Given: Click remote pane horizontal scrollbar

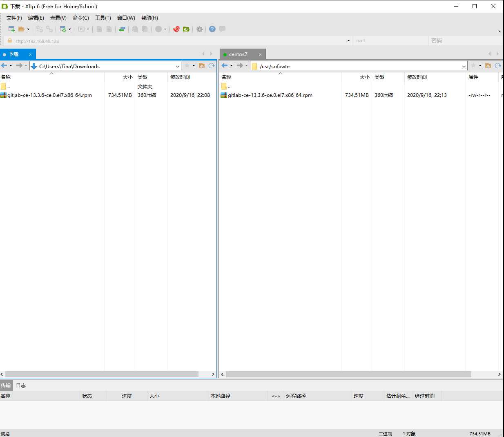Looking at the screenshot, I should [x=348, y=374].
